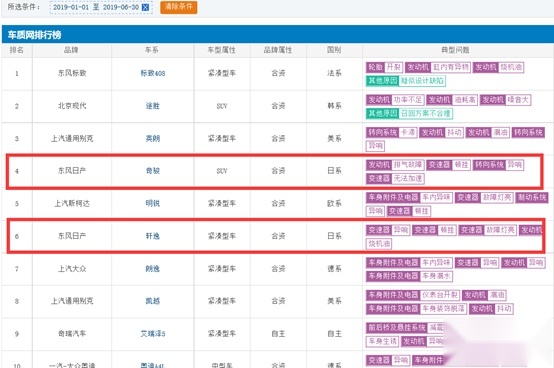Select the 发动机 异响 tag in 朗逸 row
Viewport: 554px width, 368px height.
pos(523,263)
